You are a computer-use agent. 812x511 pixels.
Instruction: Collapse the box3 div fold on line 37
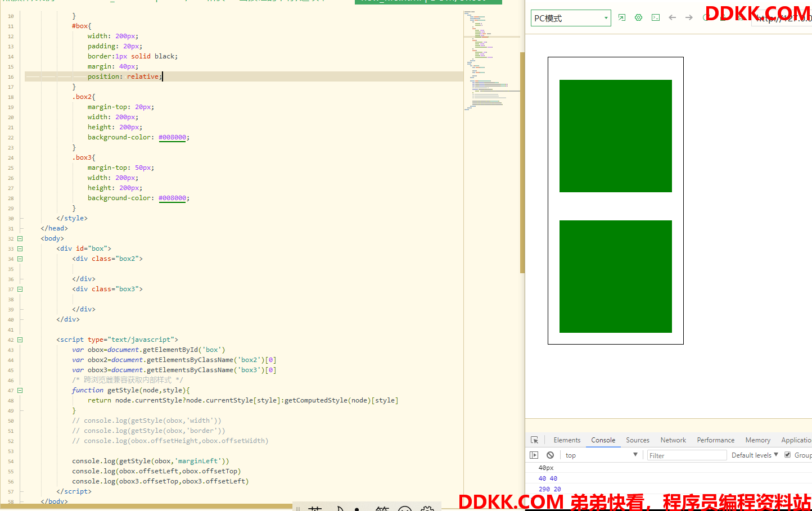[x=20, y=289]
